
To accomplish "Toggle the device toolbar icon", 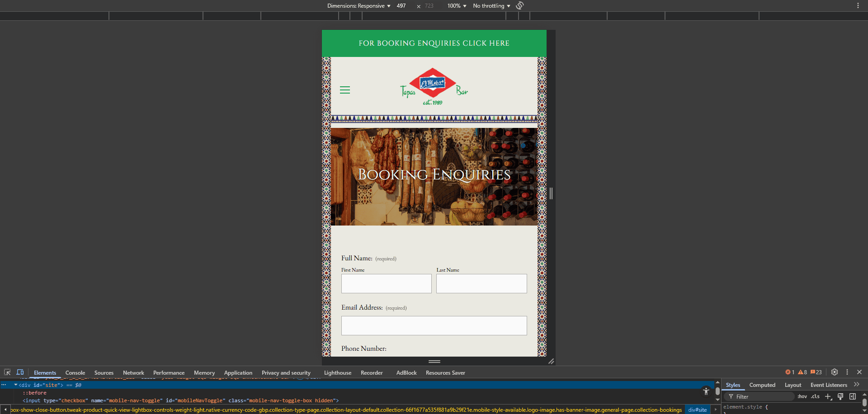I will click(x=20, y=372).
